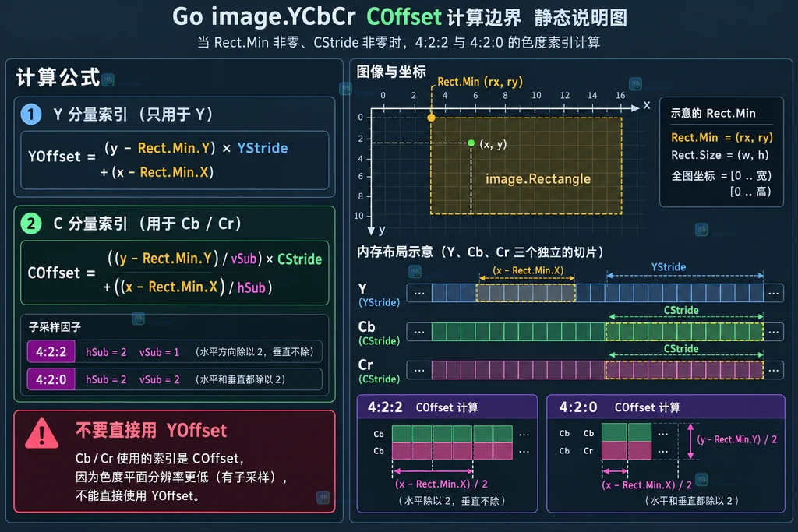Click the green 'COffset' word in main title

tap(404, 17)
